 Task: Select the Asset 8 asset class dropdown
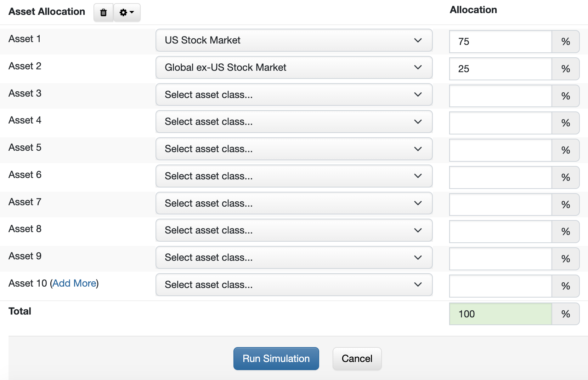(x=294, y=230)
